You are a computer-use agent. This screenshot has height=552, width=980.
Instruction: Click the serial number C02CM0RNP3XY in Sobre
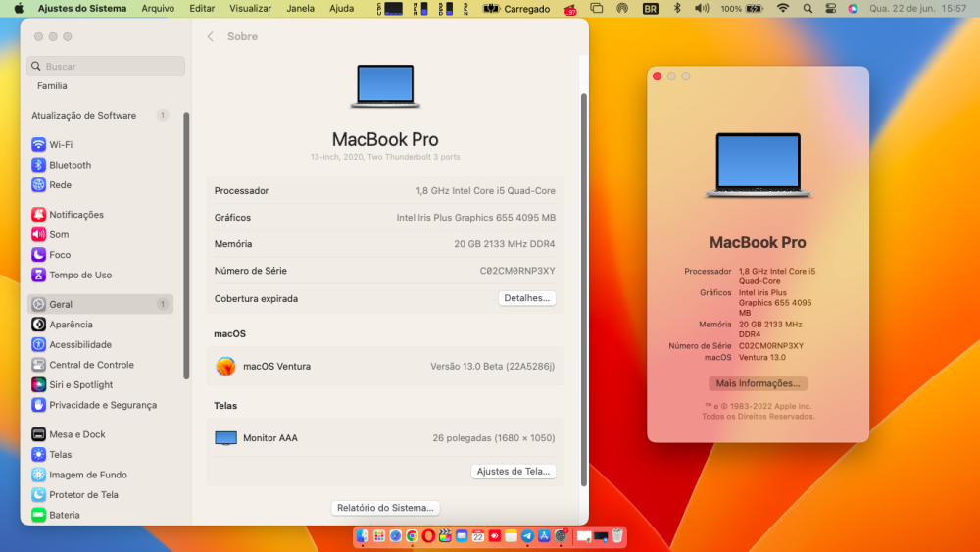516,270
